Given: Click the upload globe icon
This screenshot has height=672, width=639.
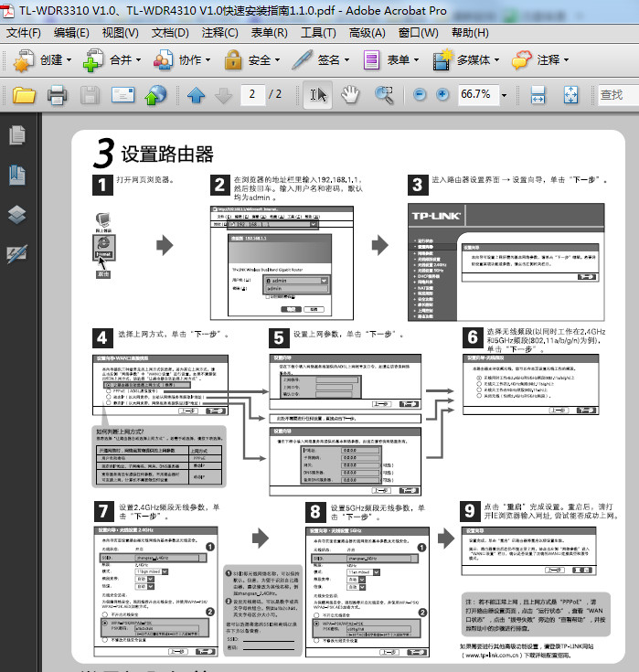Looking at the screenshot, I should (x=156, y=95).
